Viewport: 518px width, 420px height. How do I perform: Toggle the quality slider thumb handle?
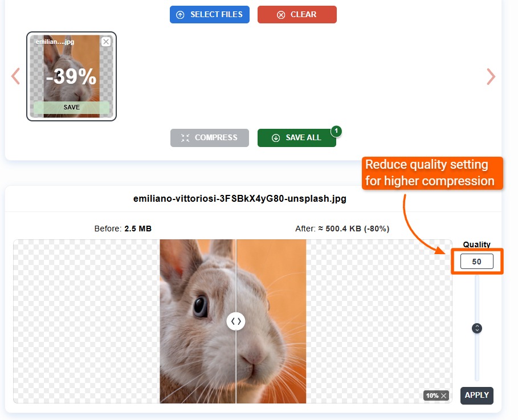(476, 328)
